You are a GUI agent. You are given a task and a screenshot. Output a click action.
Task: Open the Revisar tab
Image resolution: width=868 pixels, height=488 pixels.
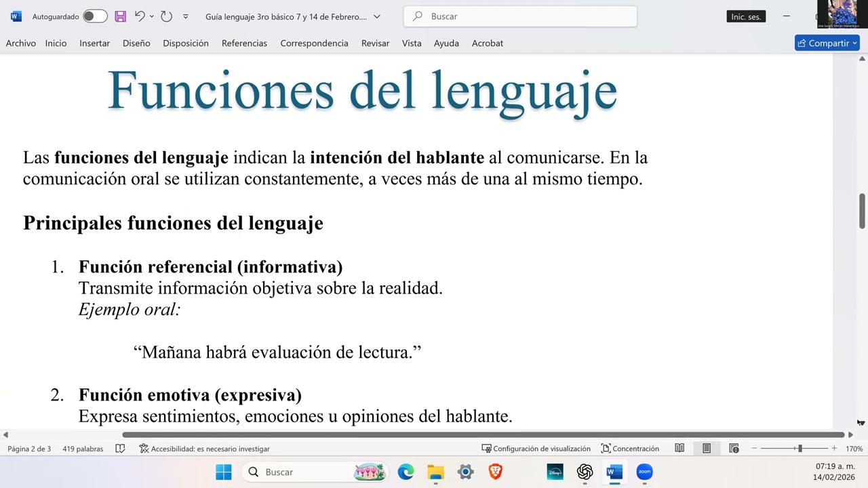point(375,43)
